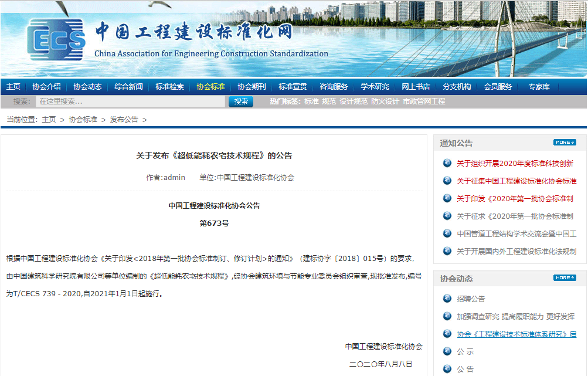
Task: Click bullet icon beside 关于开展国内外工程建设标准化法规制
Action: [x=447, y=251]
